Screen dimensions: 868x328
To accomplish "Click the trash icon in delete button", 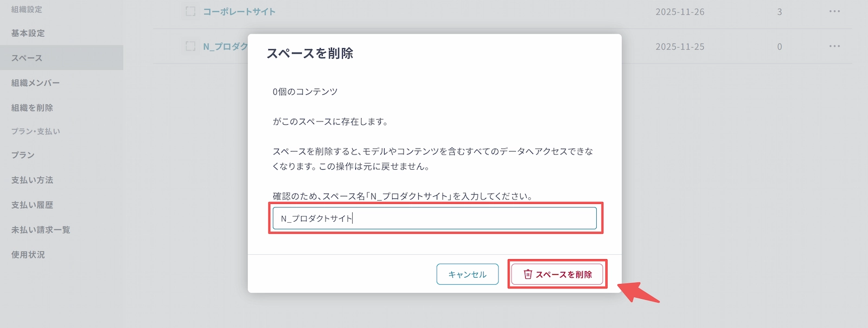I will click(x=527, y=274).
